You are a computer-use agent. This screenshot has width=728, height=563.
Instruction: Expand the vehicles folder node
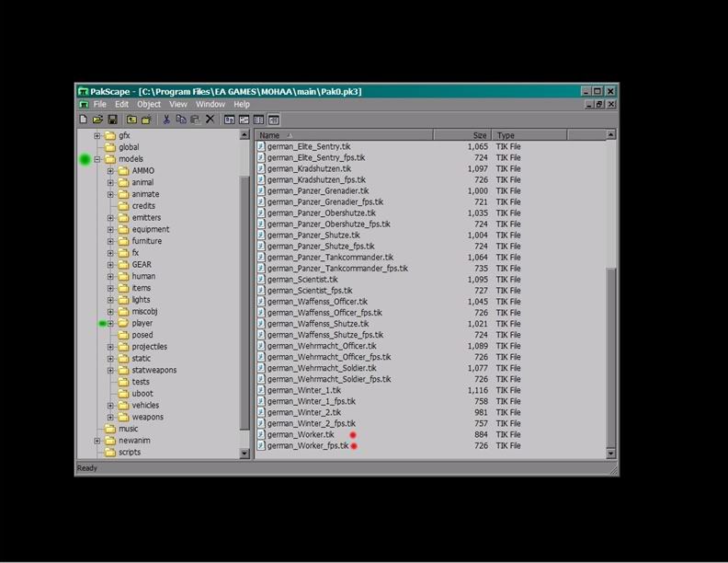110,406
